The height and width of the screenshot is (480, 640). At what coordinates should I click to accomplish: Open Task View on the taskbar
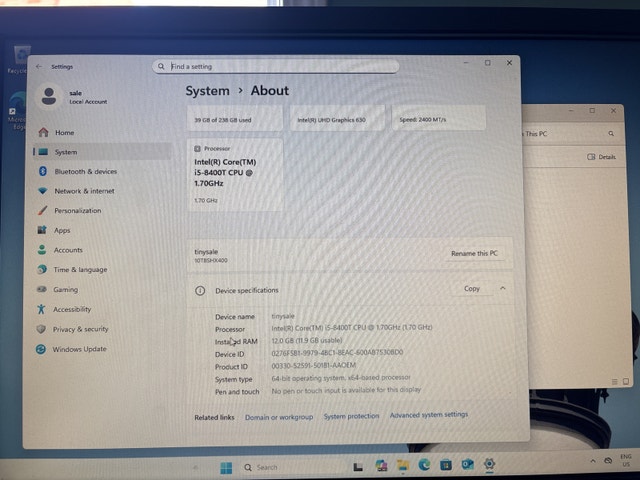358,467
